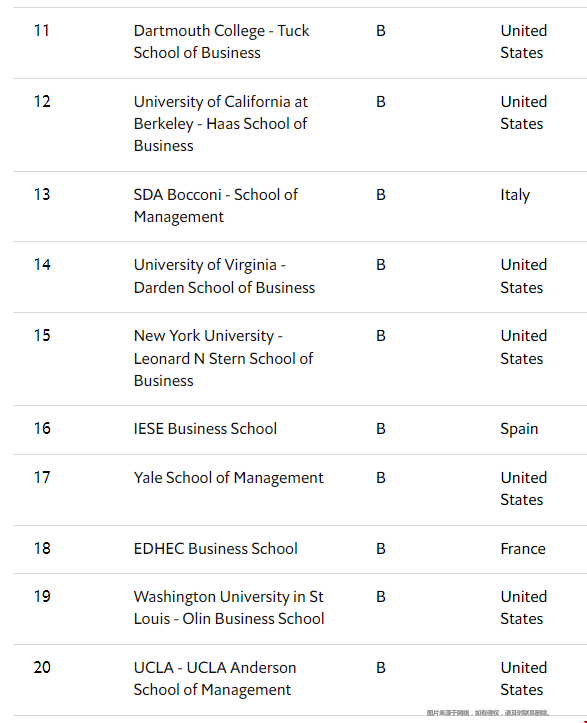Select Washington University Olin Business School
This screenshot has width=587, height=723.
click(x=229, y=607)
